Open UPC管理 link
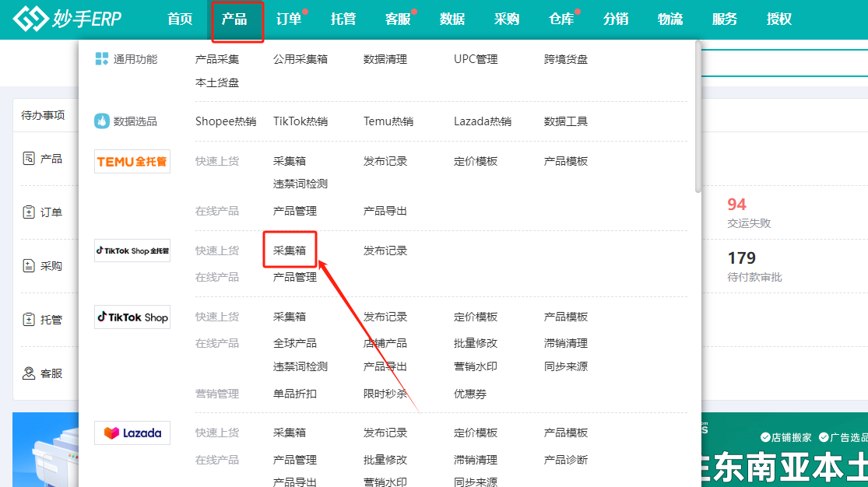Screen dimensions: 868x487 coord(476,59)
